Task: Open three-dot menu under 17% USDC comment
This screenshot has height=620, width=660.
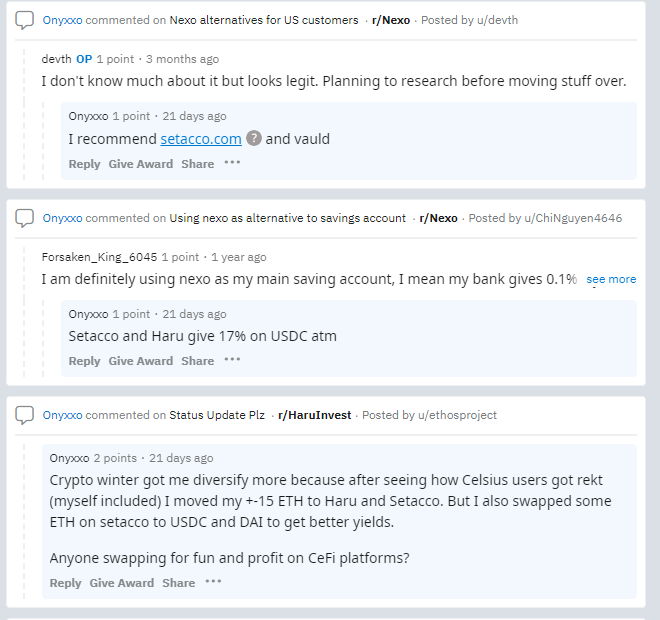Action: pyautogui.click(x=232, y=360)
